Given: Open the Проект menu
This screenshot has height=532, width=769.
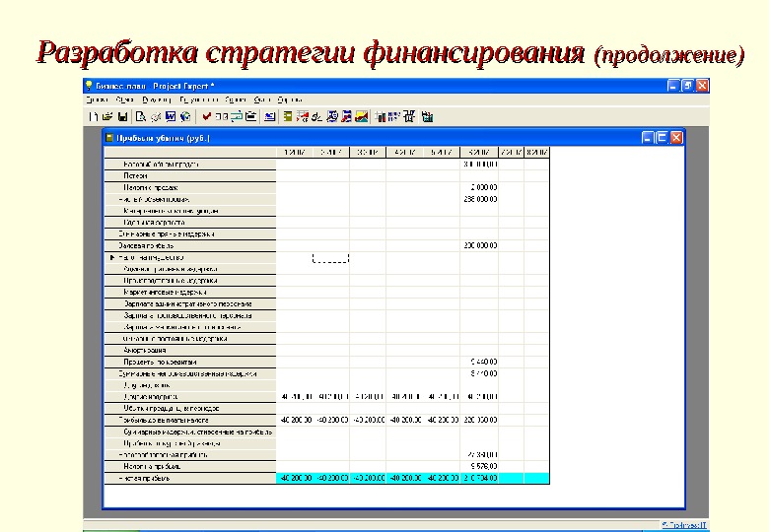Looking at the screenshot, I should point(97,100).
